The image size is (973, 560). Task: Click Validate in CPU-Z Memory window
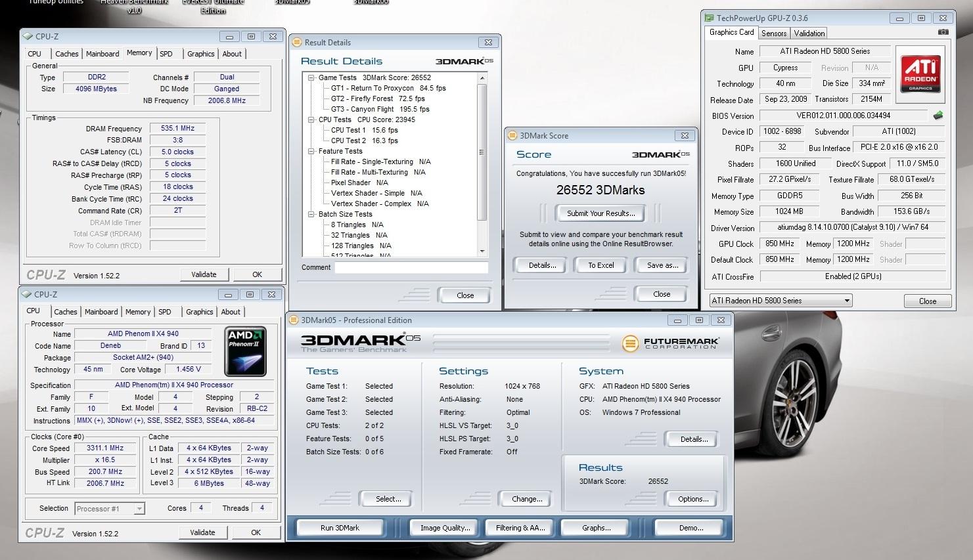[x=204, y=274]
